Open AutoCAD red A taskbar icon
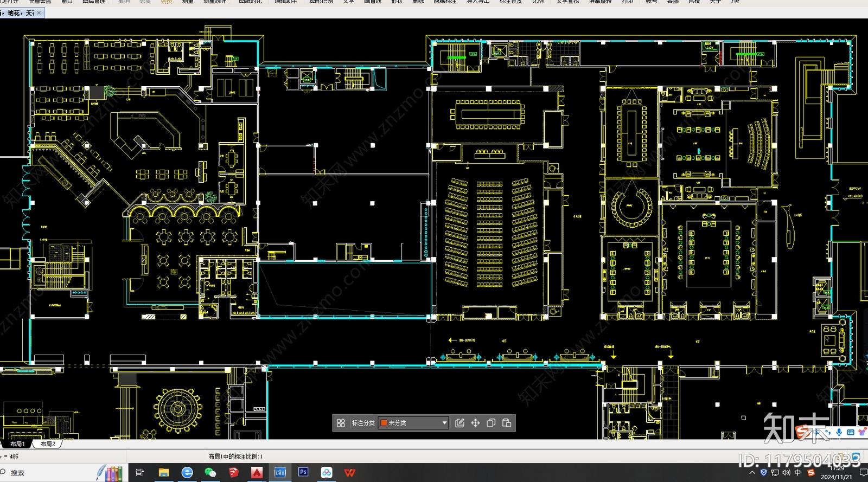The image size is (868, 482). tap(257, 473)
